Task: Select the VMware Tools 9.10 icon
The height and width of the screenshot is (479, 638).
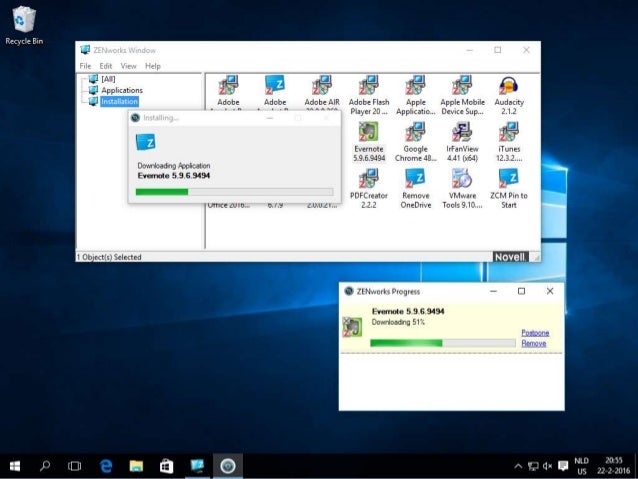Action: (462, 189)
